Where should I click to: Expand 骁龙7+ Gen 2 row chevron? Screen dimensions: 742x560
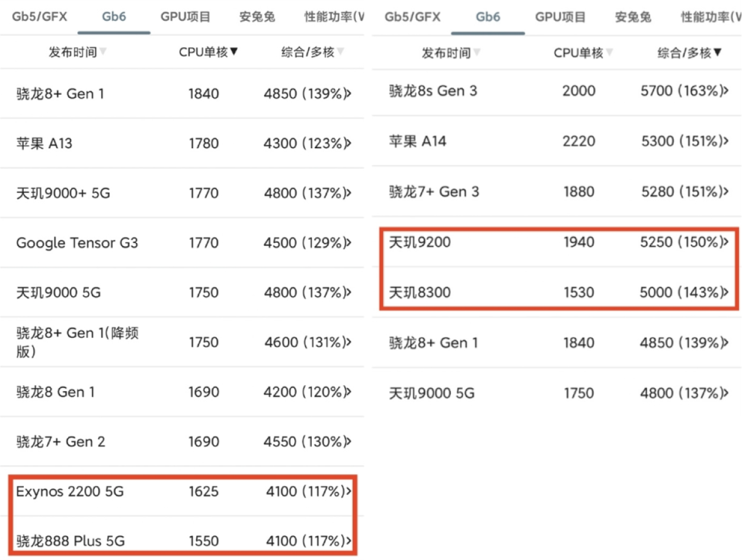pyautogui.click(x=348, y=441)
